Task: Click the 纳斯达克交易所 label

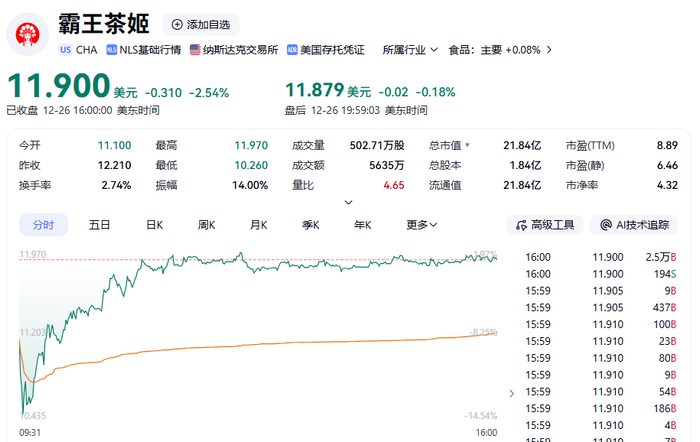Action: point(240,50)
